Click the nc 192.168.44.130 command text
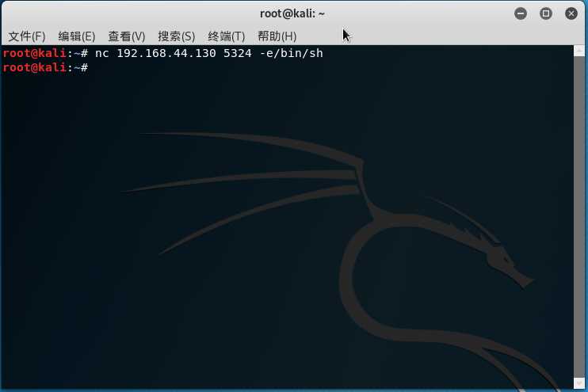 pyautogui.click(x=209, y=53)
